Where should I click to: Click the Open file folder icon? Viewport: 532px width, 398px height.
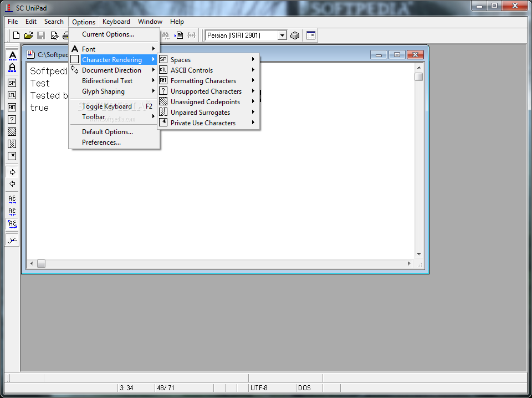tap(28, 35)
